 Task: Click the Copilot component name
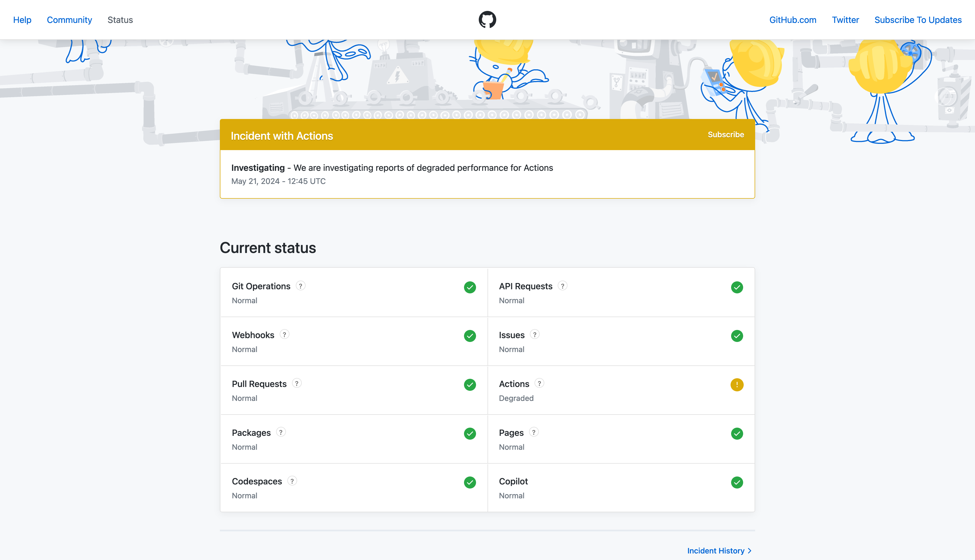point(513,481)
